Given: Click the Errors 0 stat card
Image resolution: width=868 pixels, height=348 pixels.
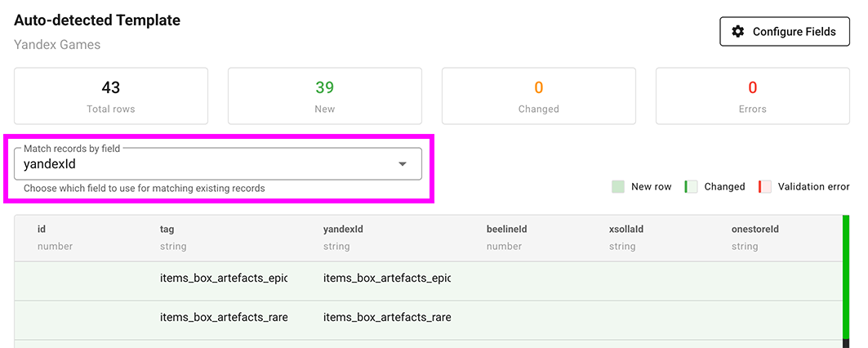Looking at the screenshot, I should click(x=752, y=96).
